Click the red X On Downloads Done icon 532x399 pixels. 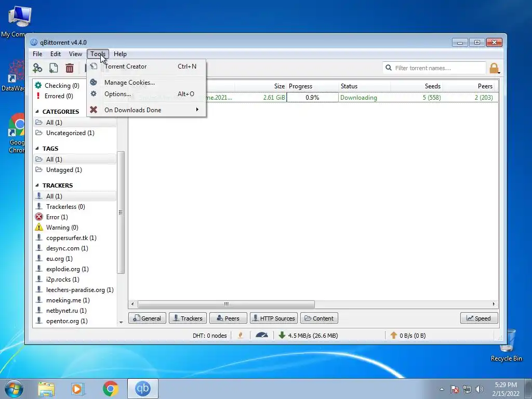point(94,110)
